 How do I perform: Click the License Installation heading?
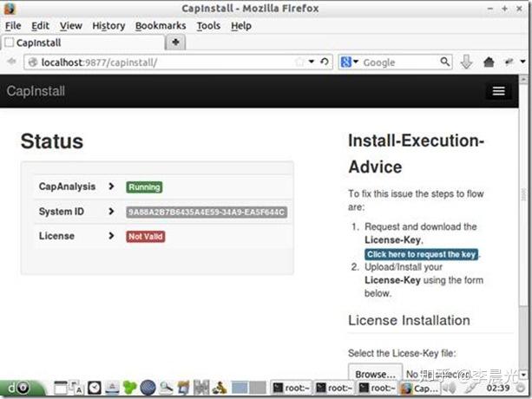click(x=409, y=320)
